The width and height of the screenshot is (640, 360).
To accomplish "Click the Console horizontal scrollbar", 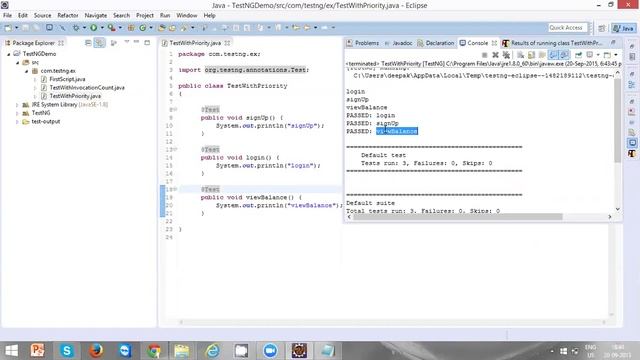I will tap(458, 217).
